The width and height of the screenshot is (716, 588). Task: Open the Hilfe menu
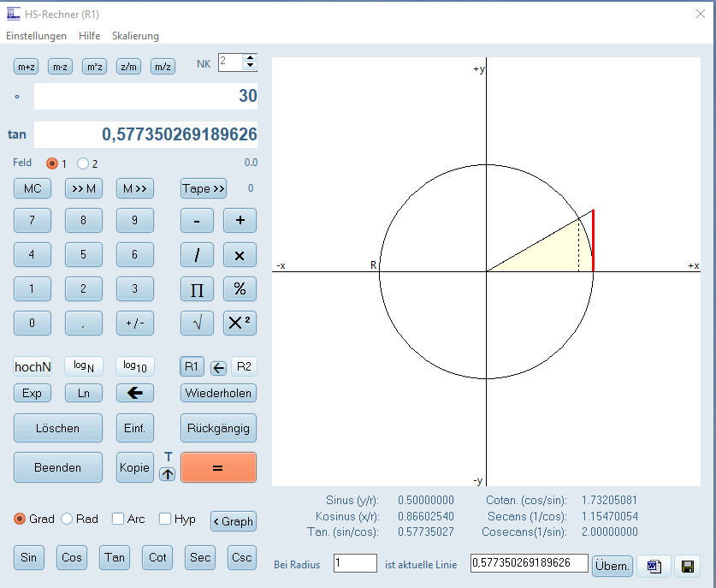90,36
